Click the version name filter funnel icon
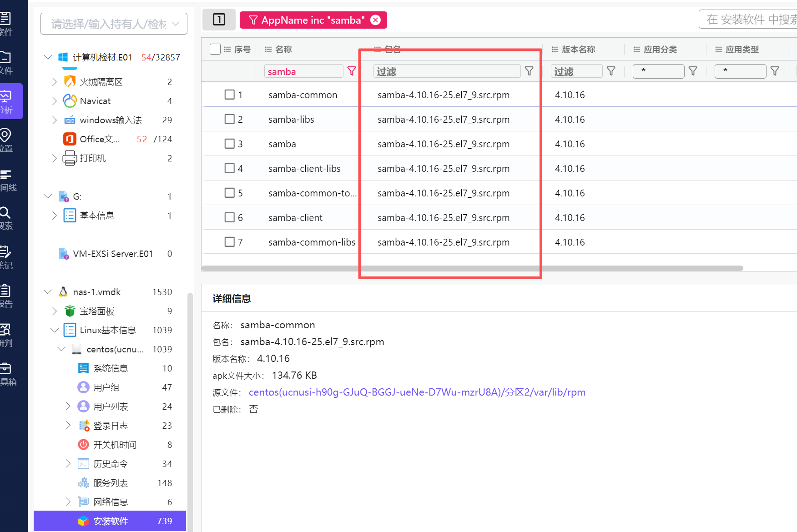 click(611, 71)
